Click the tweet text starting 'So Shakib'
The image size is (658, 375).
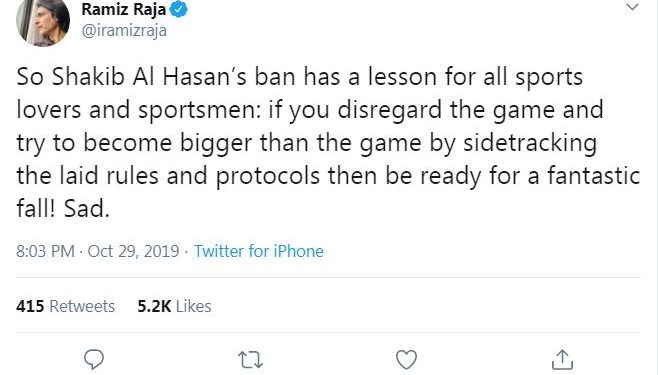pyautogui.click(x=328, y=143)
